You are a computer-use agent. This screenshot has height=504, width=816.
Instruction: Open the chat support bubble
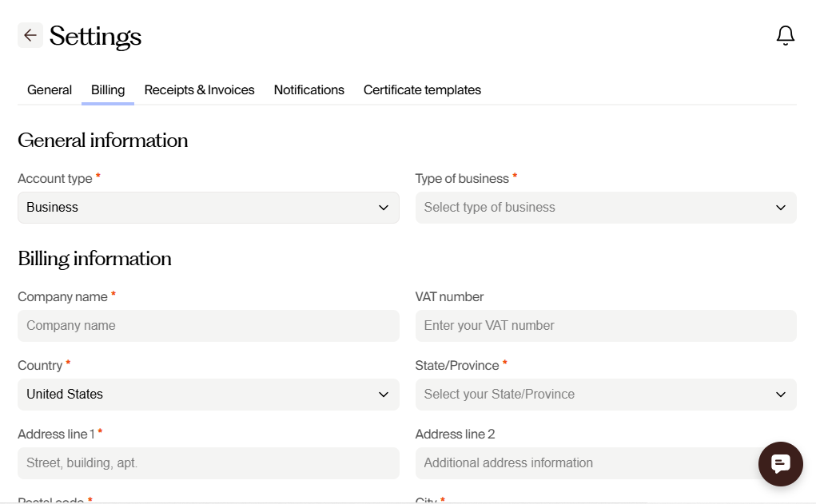pyautogui.click(x=780, y=464)
